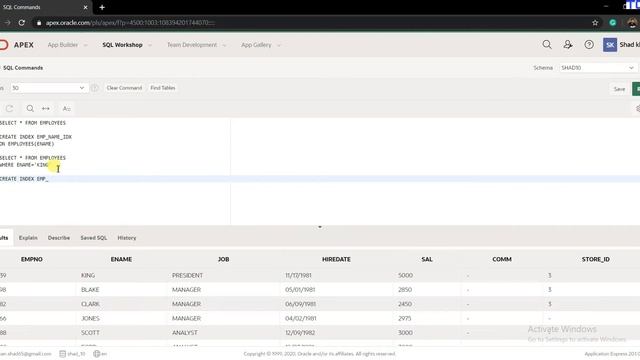Sort by the COMM column header
This screenshot has height=360, width=640.
pos(502,259)
